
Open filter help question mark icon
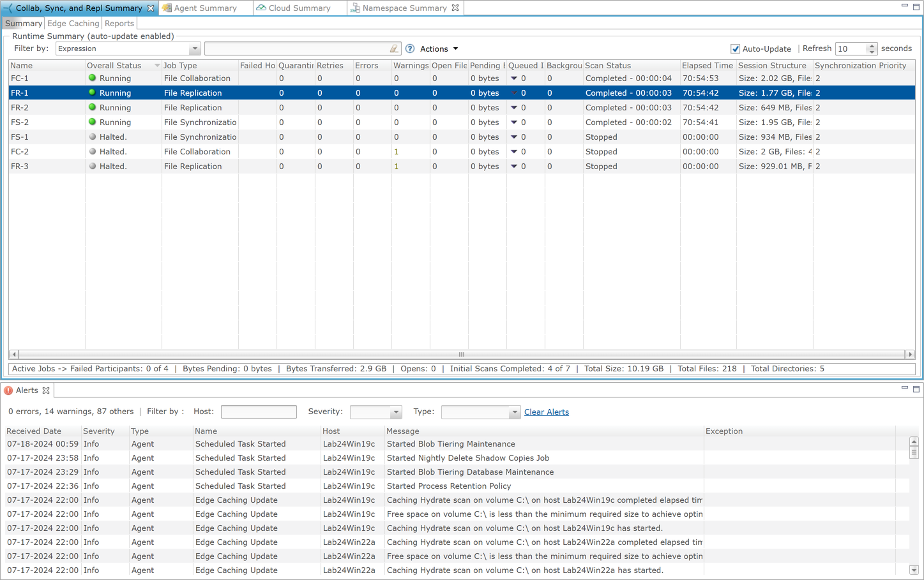(410, 48)
